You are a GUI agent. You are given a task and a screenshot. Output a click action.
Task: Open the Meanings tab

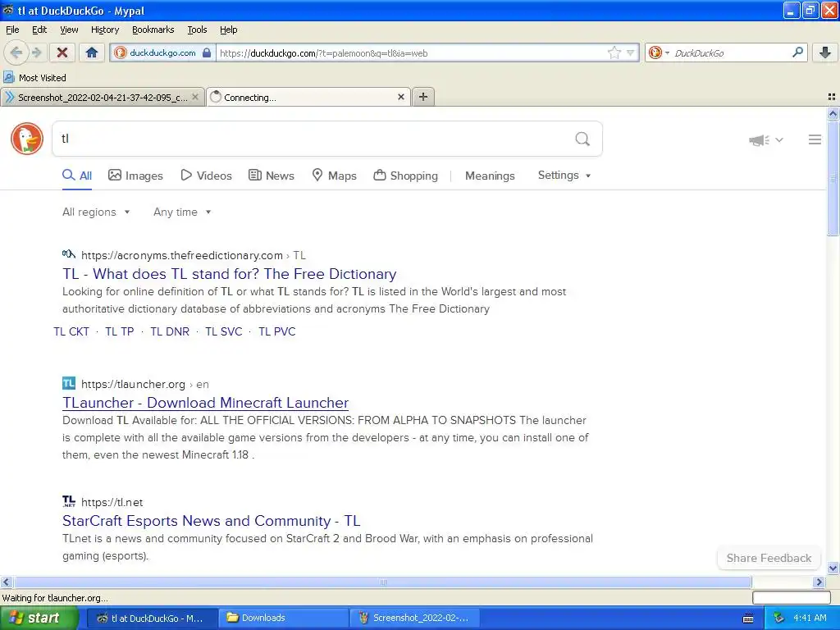(490, 176)
